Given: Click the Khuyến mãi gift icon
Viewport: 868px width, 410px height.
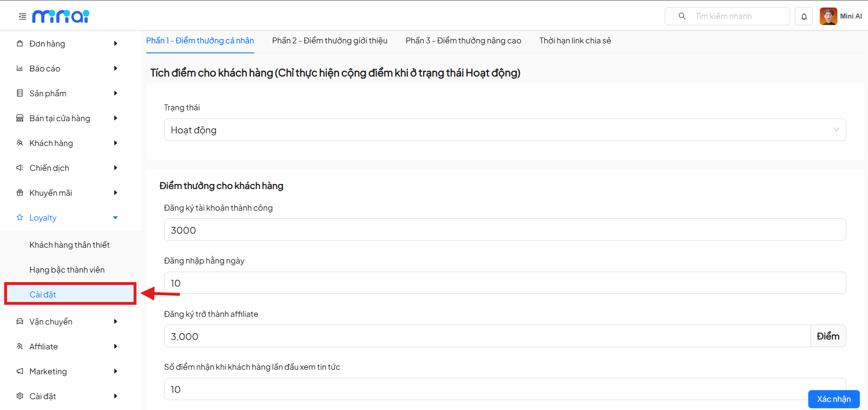Looking at the screenshot, I should pyautogui.click(x=20, y=193).
